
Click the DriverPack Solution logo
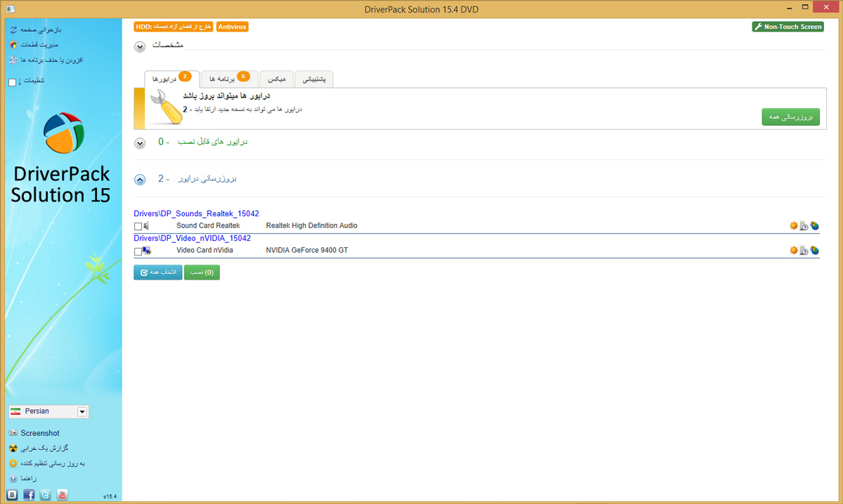point(63,133)
